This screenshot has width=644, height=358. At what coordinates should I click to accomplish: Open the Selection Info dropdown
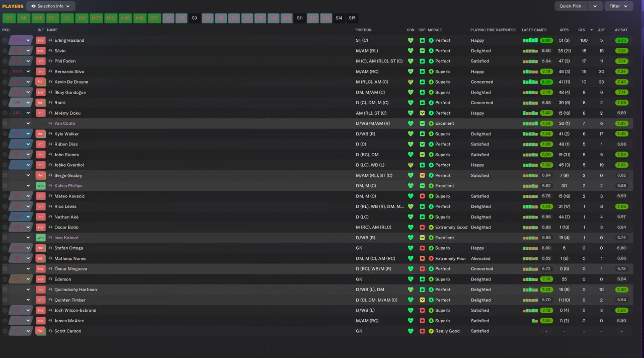(x=50, y=6)
